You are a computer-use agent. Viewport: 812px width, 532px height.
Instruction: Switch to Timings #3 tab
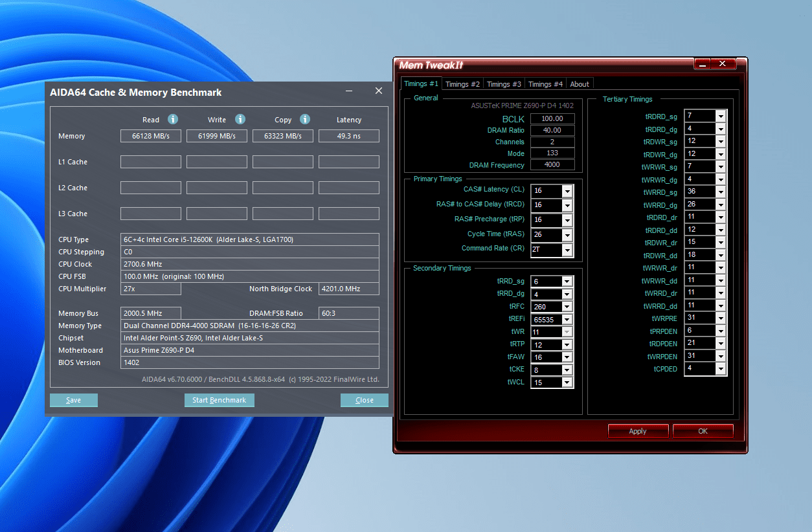pos(504,84)
